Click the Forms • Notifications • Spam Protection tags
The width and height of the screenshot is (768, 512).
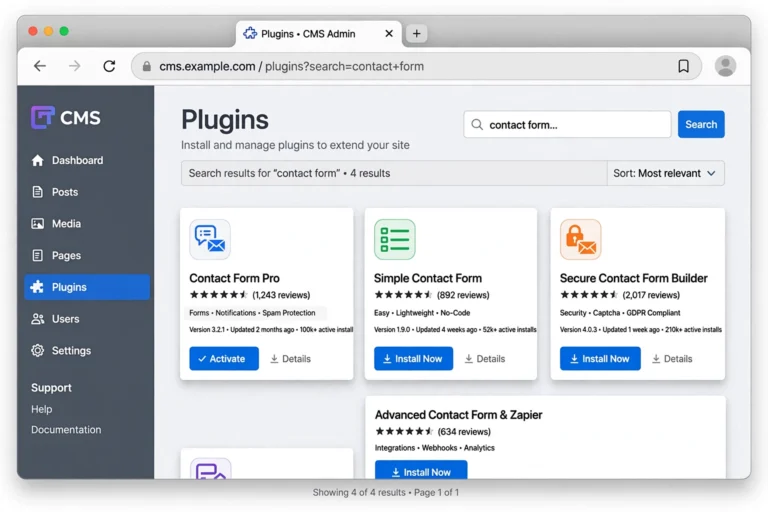252,313
